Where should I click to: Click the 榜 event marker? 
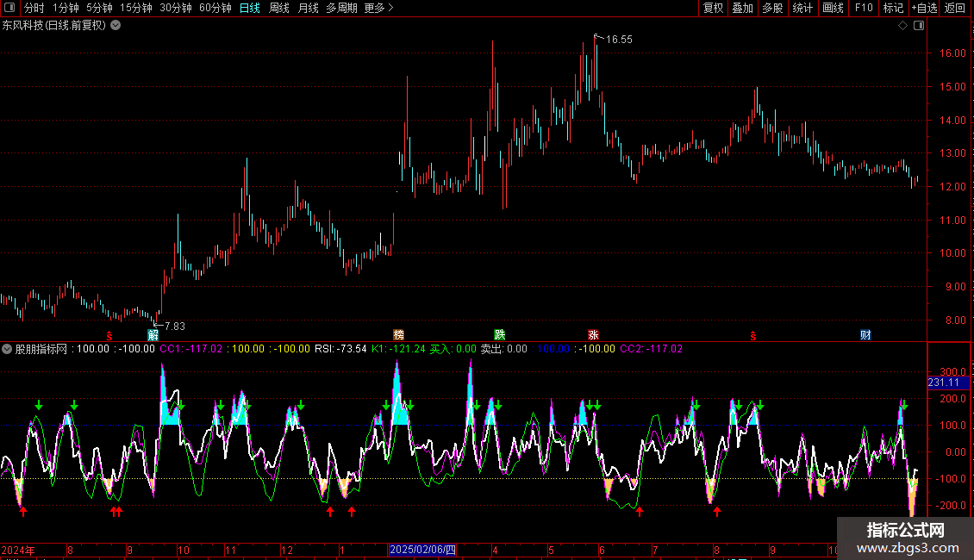tap(399, 335)
